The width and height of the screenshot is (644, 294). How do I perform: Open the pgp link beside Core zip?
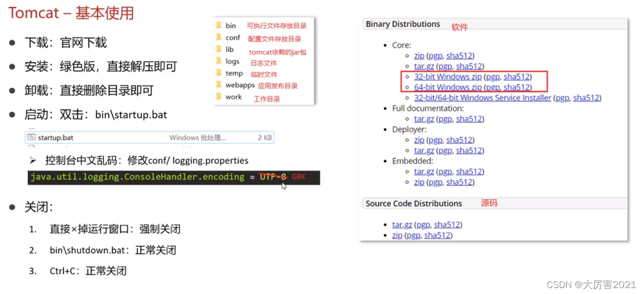point(435,56)
